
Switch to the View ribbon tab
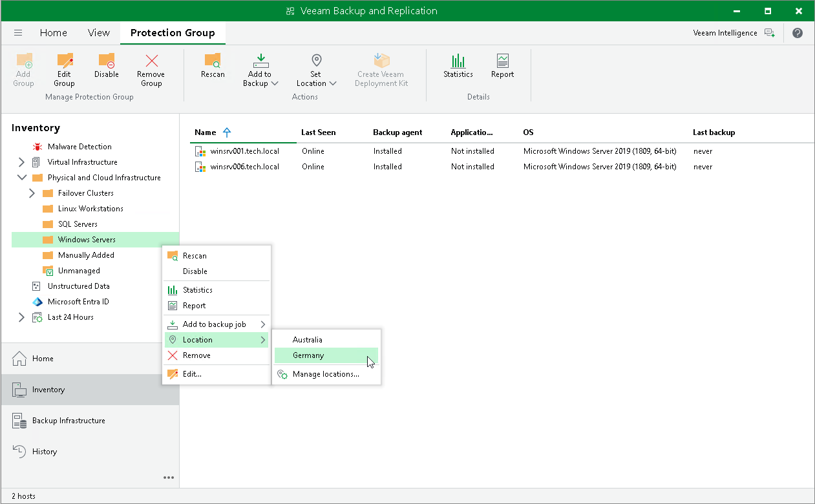coord(99,33)
